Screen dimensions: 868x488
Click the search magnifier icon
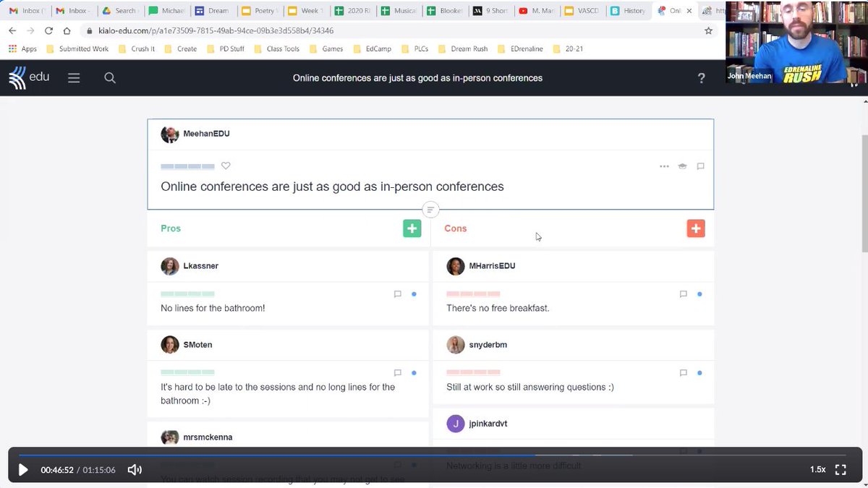coord(110,78)
